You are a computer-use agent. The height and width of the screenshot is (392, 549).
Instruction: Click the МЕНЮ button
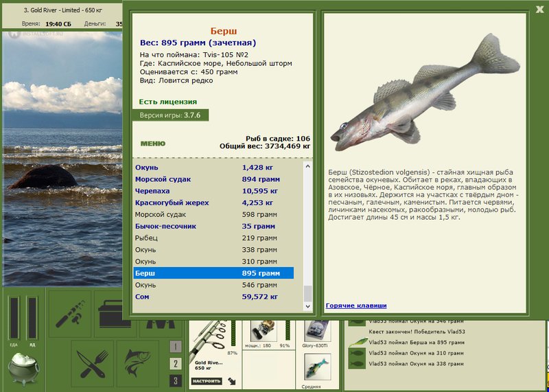(x=152, y=143)
